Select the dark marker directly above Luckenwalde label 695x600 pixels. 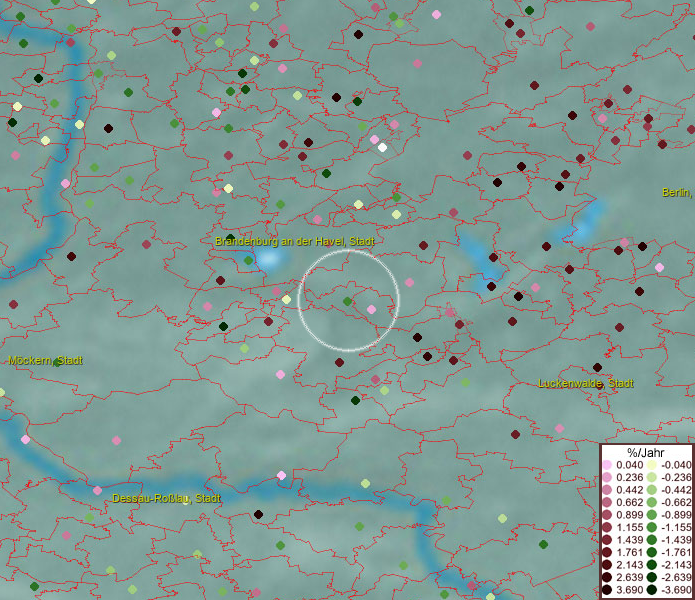[597, 367]
